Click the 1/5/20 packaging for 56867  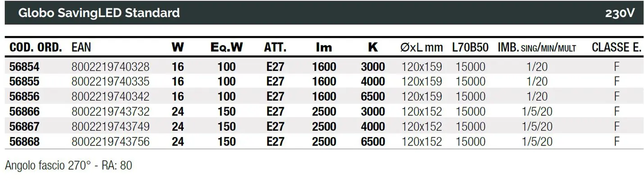coord(536,126)
